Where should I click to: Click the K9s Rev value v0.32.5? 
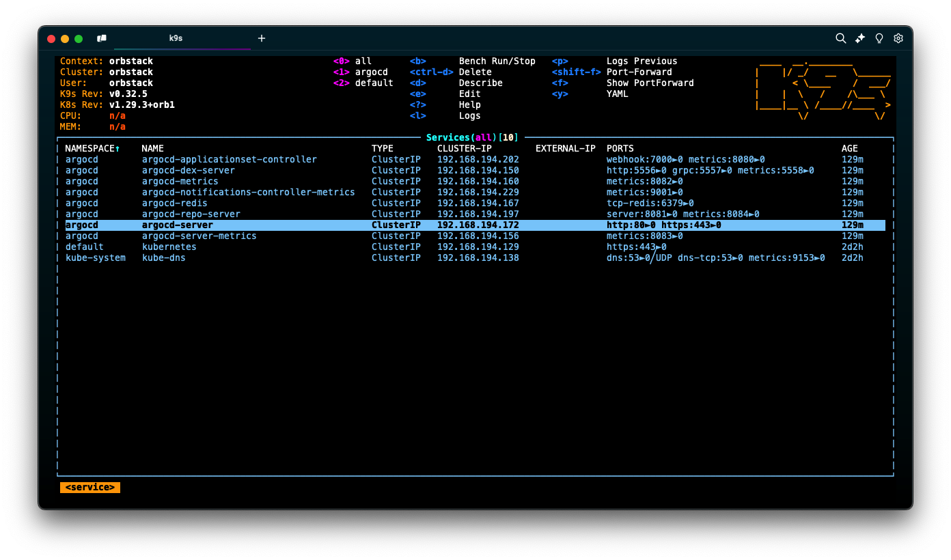(128, 94)
